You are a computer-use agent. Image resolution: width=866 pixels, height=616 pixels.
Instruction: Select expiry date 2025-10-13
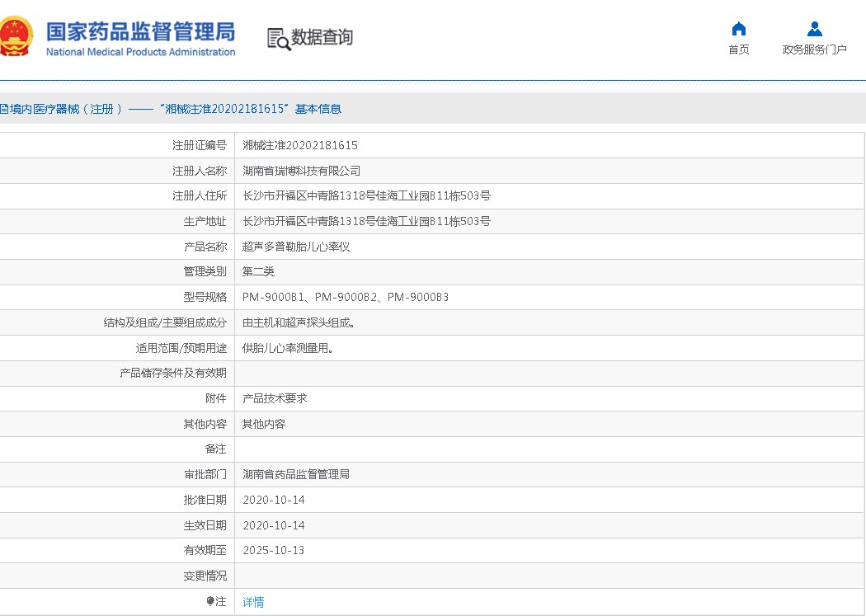coord(274,550)
